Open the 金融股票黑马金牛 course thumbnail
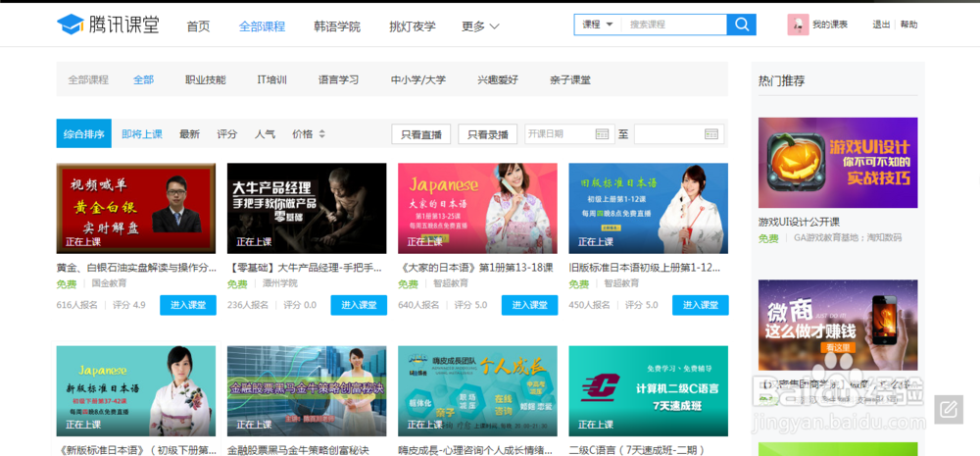 click(306, 391)
